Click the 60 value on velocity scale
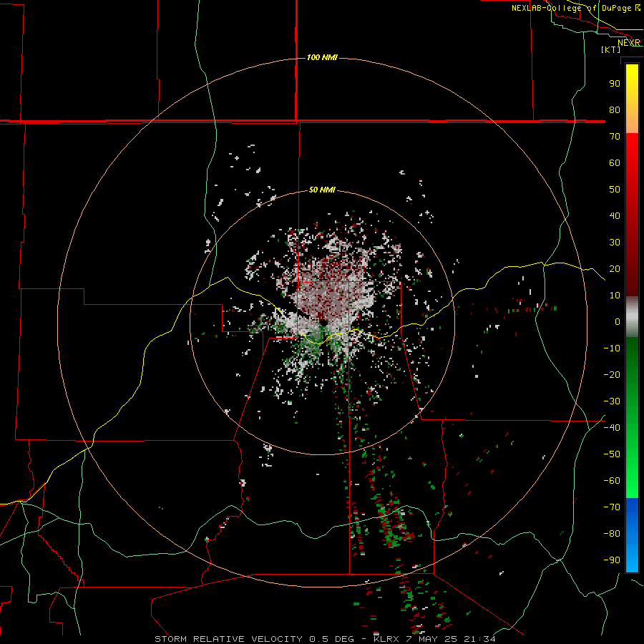Screen dimensions: 644x644 pyautogui.click(x=615, y=162)
